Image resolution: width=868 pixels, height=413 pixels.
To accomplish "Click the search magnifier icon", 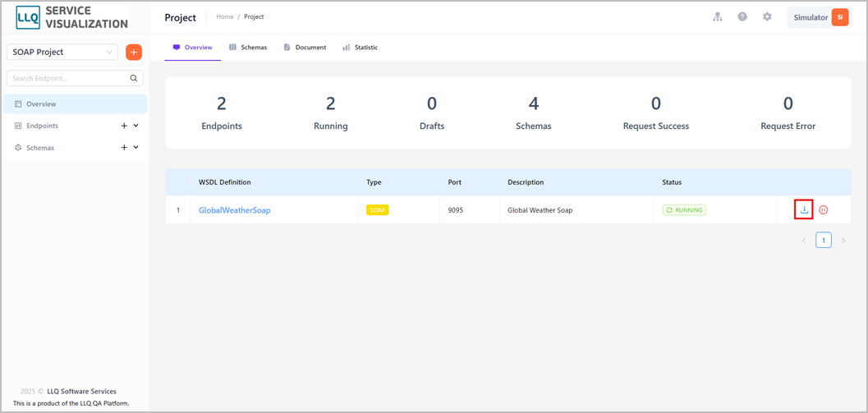I will (133, 78).
